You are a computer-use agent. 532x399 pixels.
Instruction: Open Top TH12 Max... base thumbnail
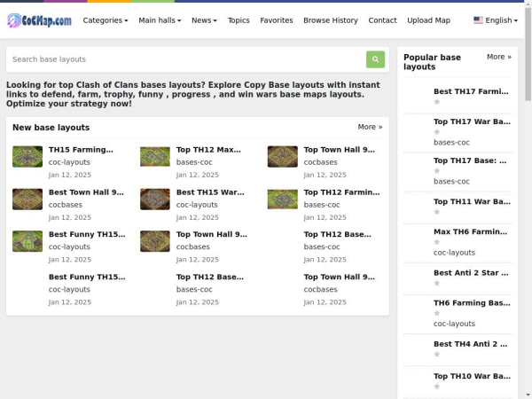155,157
